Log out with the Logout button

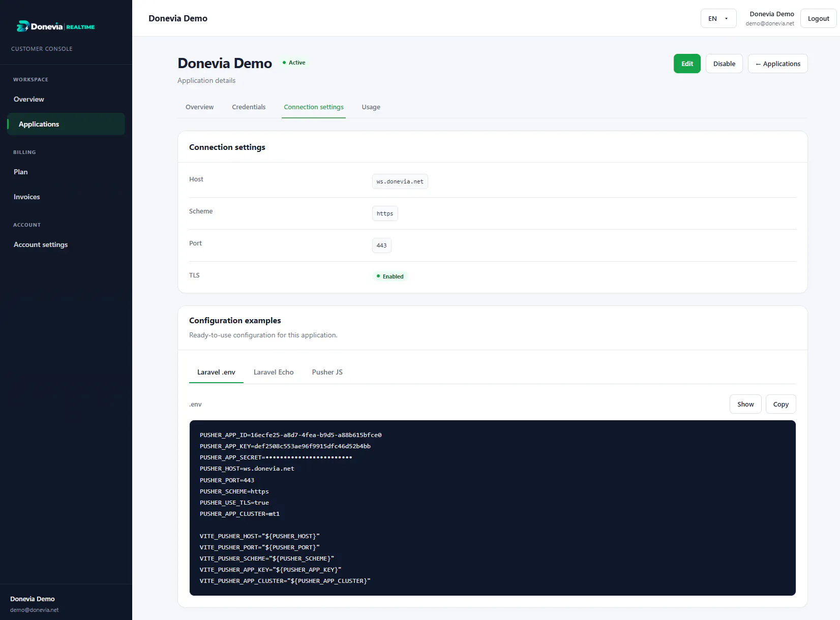(x=818, y=18)
